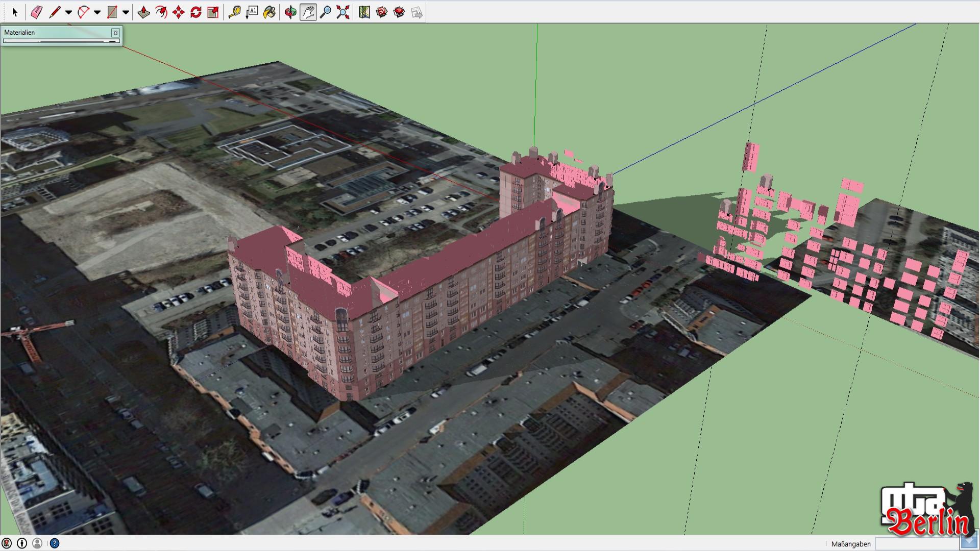Open the arc tools dropdown arrow
The image size is (980, 551).
point(97,12)
